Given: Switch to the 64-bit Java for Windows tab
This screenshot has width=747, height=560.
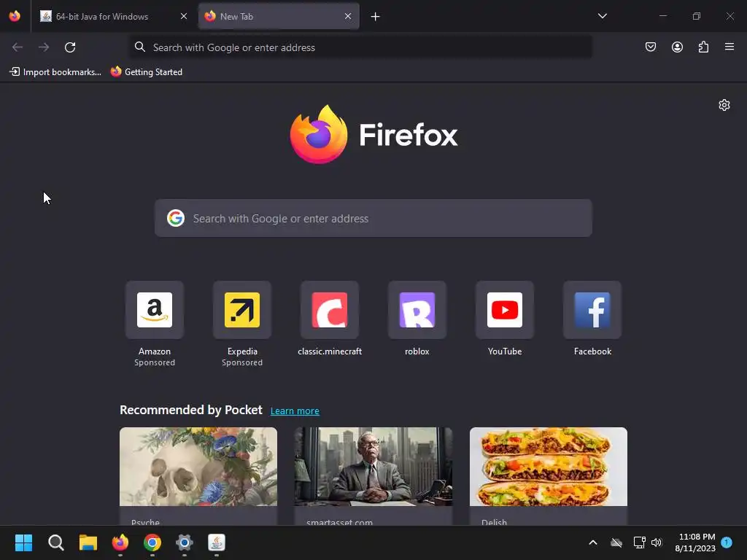Looking at the screenshot, I should 113,16.
